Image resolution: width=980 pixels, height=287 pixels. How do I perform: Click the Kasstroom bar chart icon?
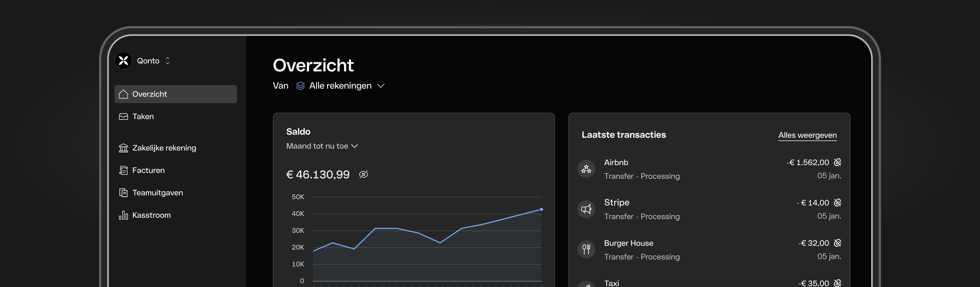[123, 215]
